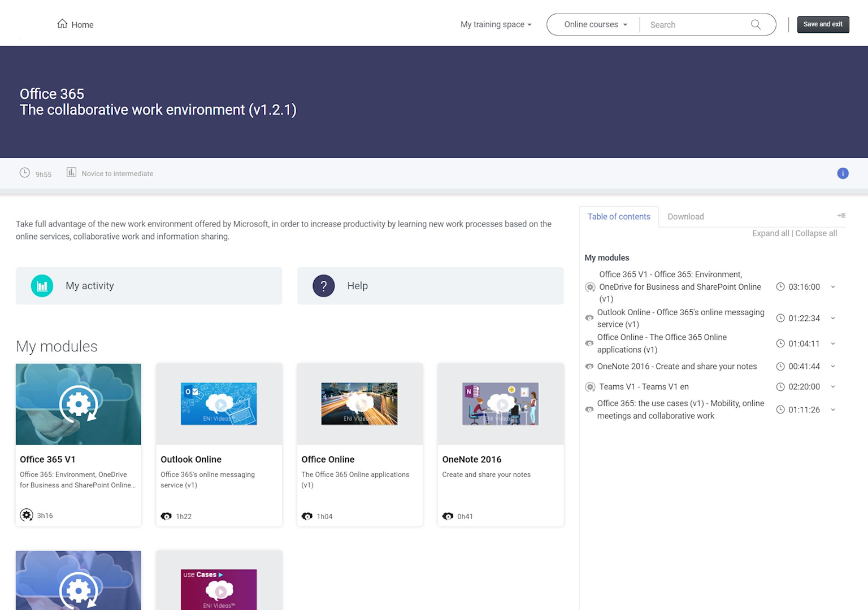Click the 9h55 duration clock icon
The image size is (868, 610).
(25, 173)
